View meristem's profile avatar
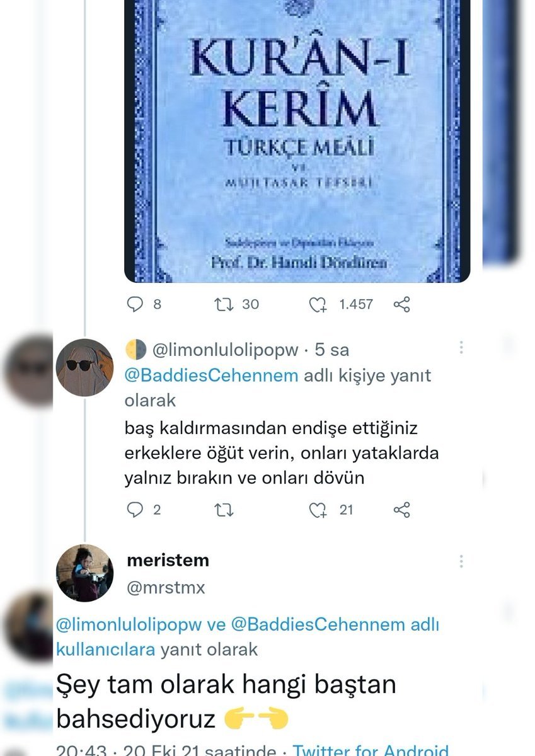The width and height of the screenshot is (535, 756). pyautogui.click(x=84, y=573)
